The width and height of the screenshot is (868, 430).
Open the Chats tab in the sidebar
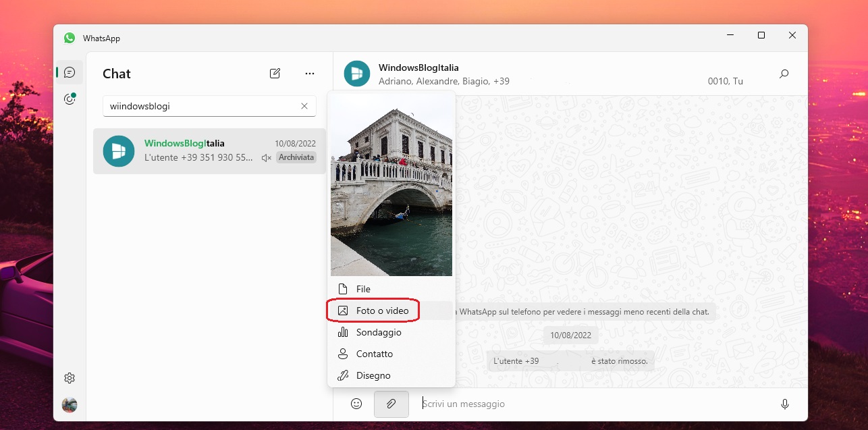pos(70,72)
